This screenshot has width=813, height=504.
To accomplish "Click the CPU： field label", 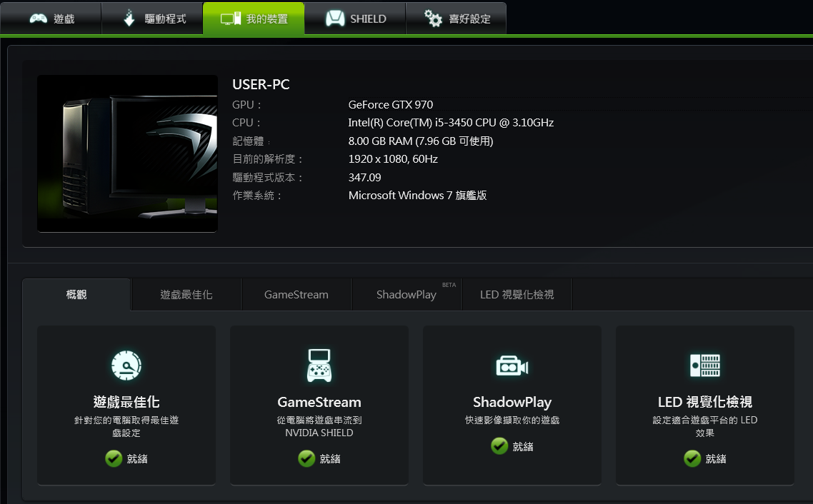I will click(246, 123).
